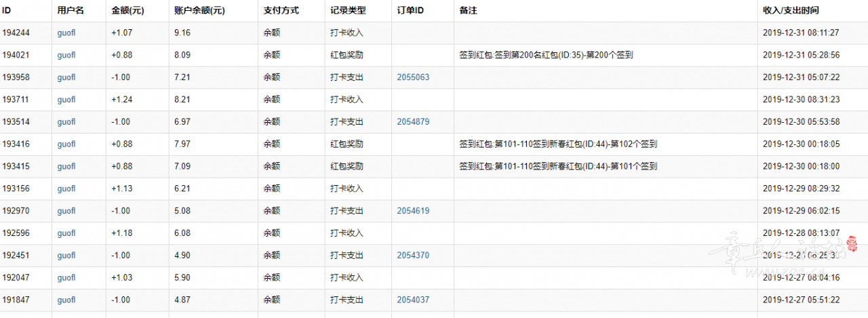This screenshot has height=318, width=868.
Task: Select ID cell 193156
Action: tap(16, 188)
